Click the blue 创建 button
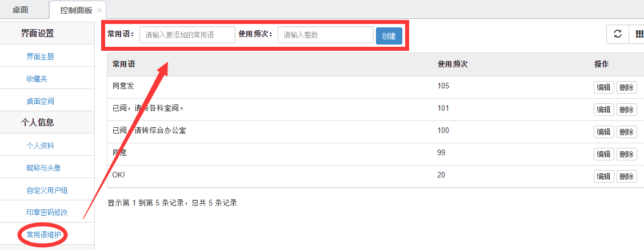This screenshot has width=644, height=250. (x=389, y=36)
